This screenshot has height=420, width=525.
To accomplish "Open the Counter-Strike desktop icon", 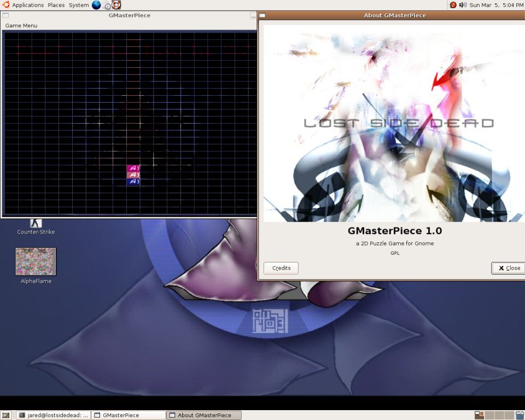I will pyautogui.click(x=36, y=227).
